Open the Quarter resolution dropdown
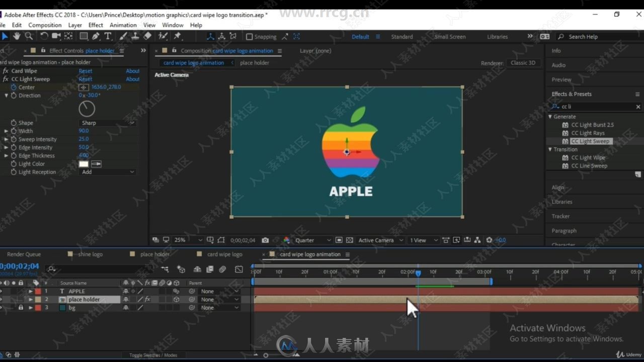This screenshot has height=362, width=644. (313, 240)
